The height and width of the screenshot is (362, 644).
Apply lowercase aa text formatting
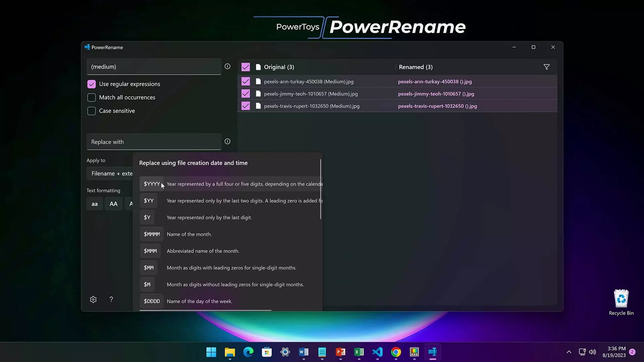[95, 204]
